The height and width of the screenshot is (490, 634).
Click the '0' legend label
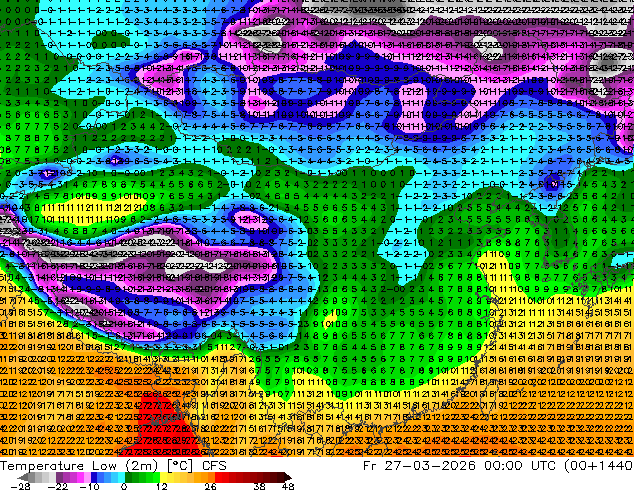124,486
